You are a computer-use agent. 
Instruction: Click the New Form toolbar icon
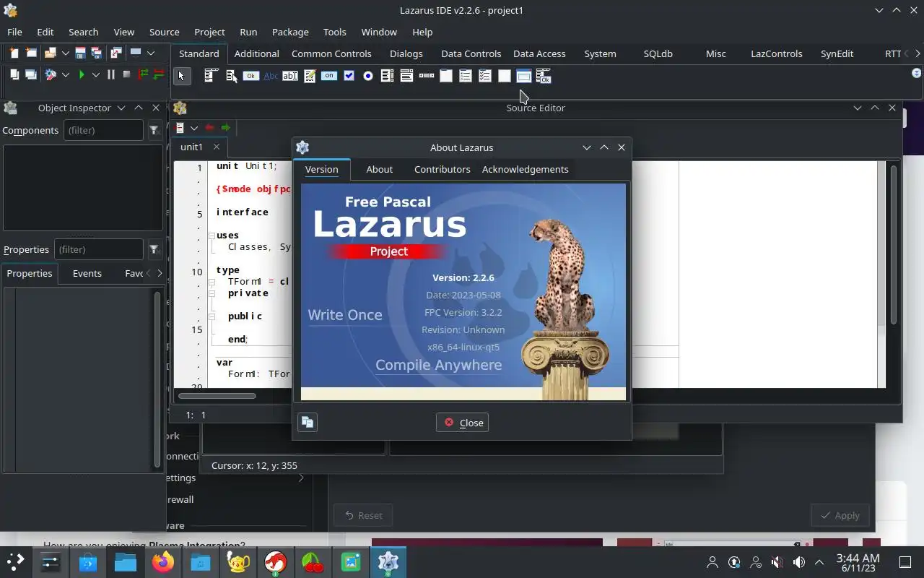31,53
